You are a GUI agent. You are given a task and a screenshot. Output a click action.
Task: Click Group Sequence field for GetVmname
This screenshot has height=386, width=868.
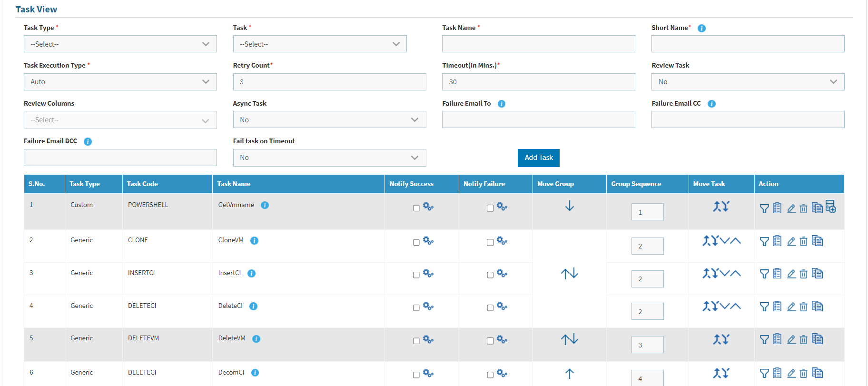[x=648, y=212]
